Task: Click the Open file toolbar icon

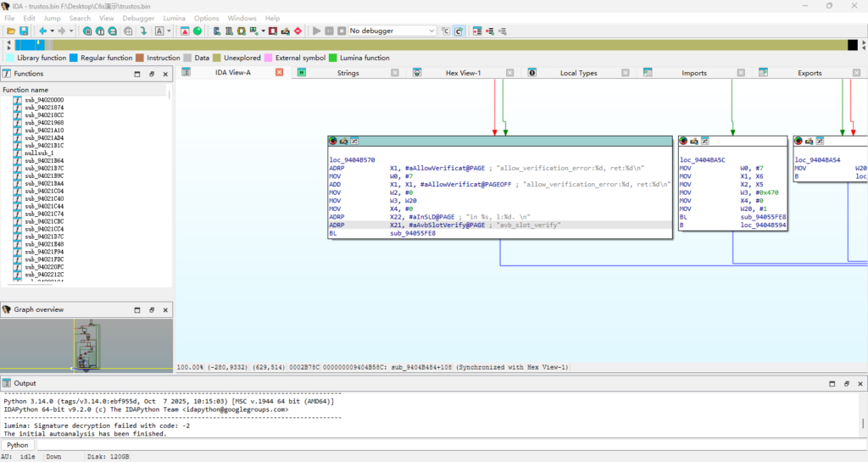Action: tap(11, 31)
